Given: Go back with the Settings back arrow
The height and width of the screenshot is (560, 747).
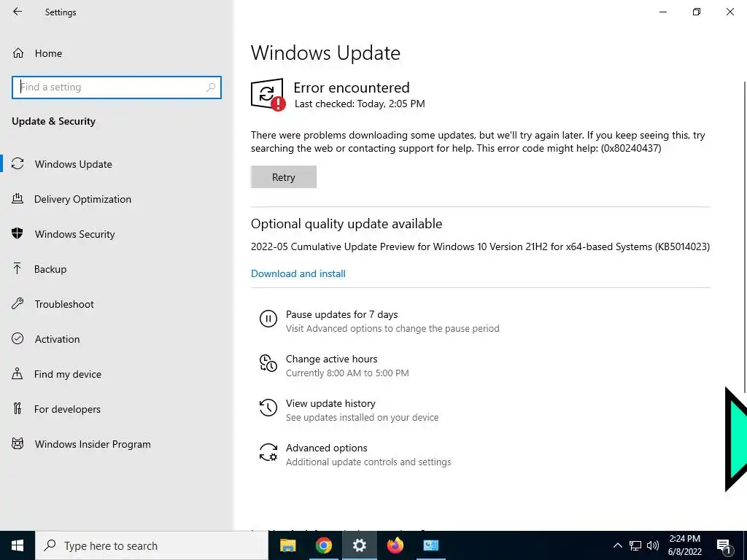Looking at the screenshot, I should (18, 12).
